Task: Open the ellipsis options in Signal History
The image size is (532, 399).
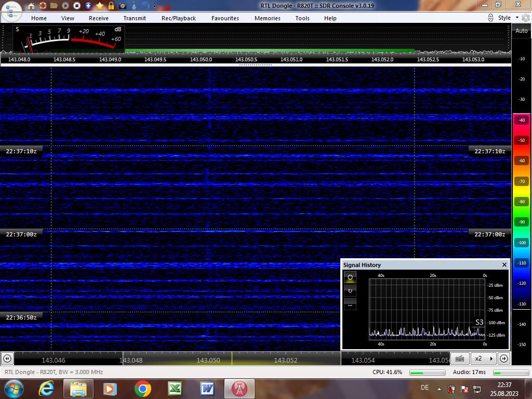Action: point(350,304)
